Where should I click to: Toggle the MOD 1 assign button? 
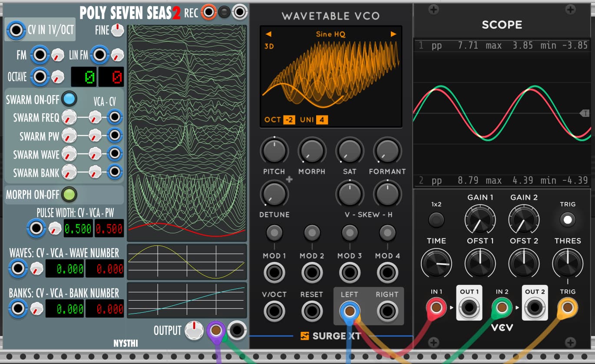pyautogui.click(x=274, y=233)
